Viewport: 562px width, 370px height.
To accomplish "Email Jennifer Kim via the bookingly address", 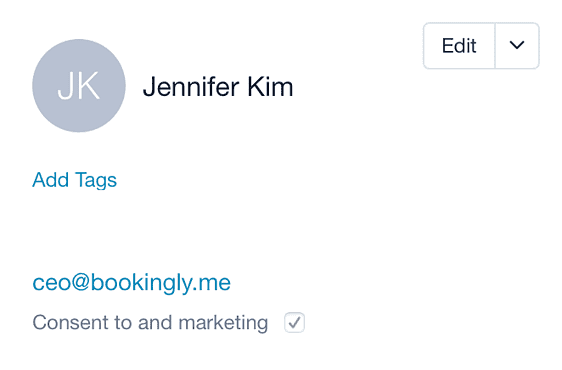I will click(132, 283).
